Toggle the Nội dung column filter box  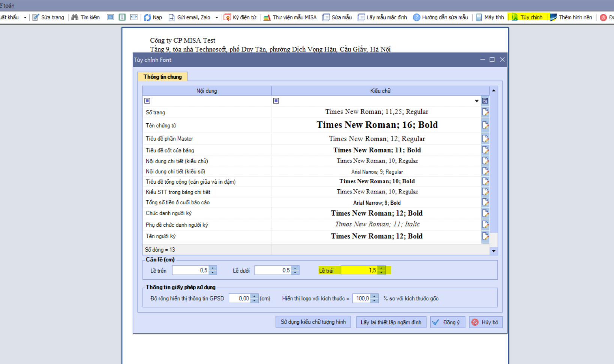147,101
